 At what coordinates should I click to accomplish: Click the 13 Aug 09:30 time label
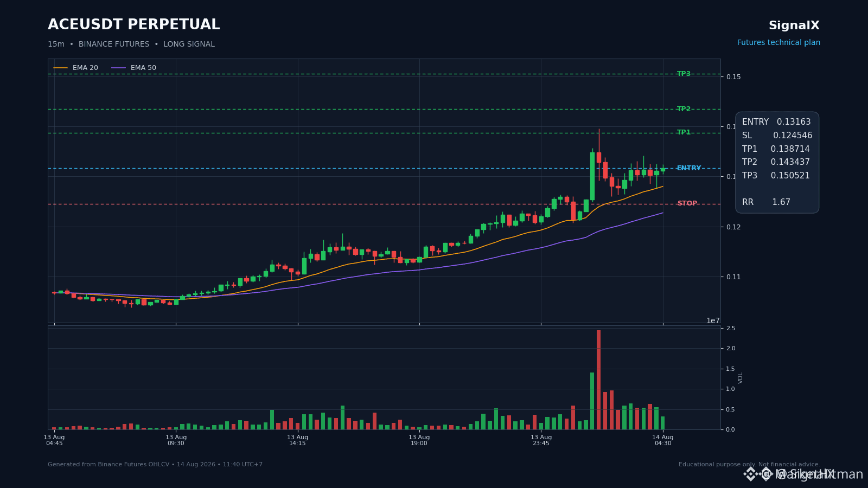[x=176, y=440]
